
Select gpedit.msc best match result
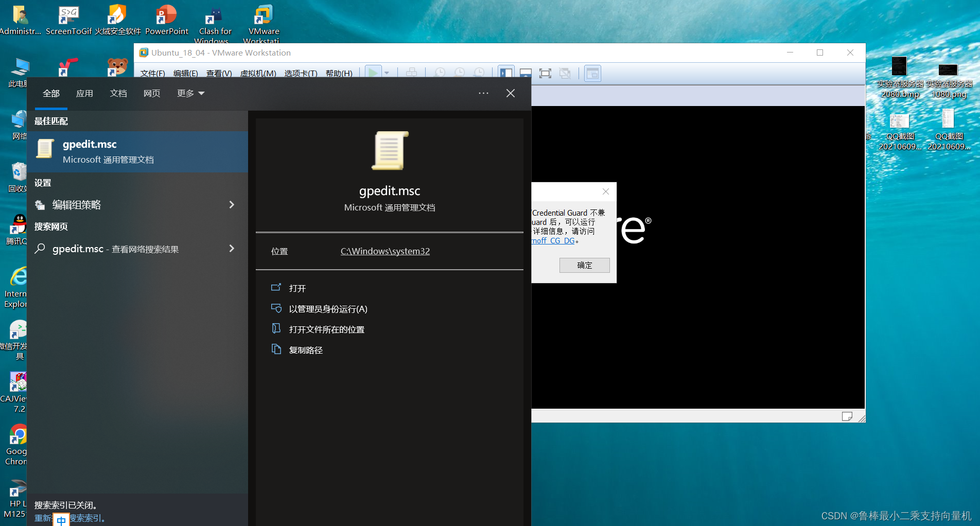137,152
